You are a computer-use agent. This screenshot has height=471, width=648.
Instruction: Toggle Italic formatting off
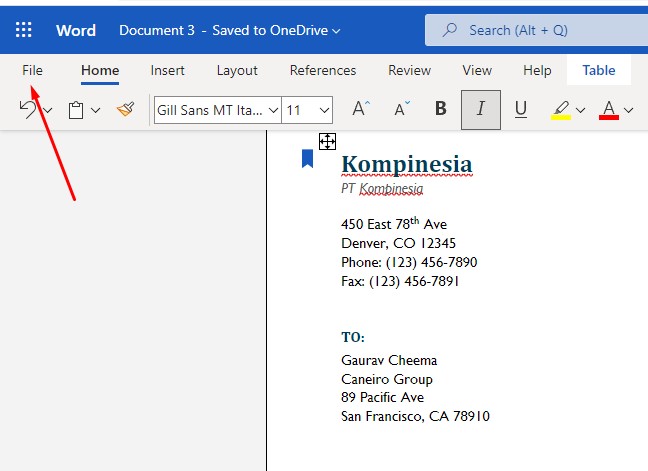click(481, 109)
